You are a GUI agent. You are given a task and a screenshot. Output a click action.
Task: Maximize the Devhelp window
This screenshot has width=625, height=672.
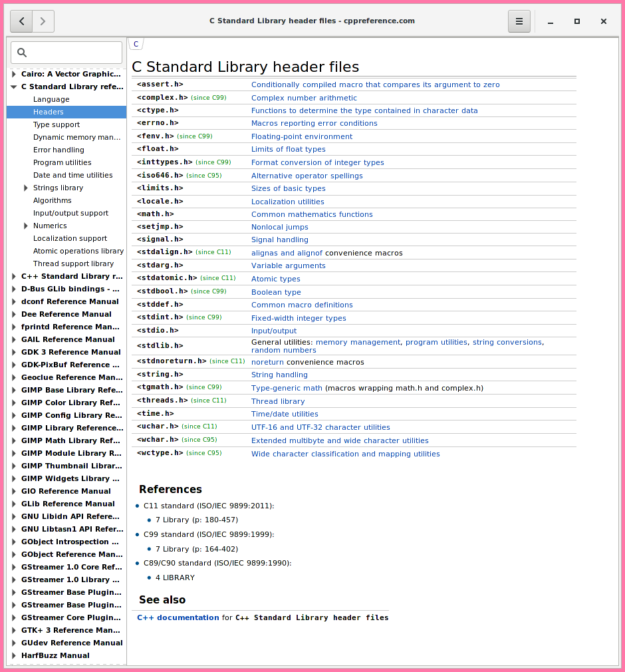tap(577, 21)
